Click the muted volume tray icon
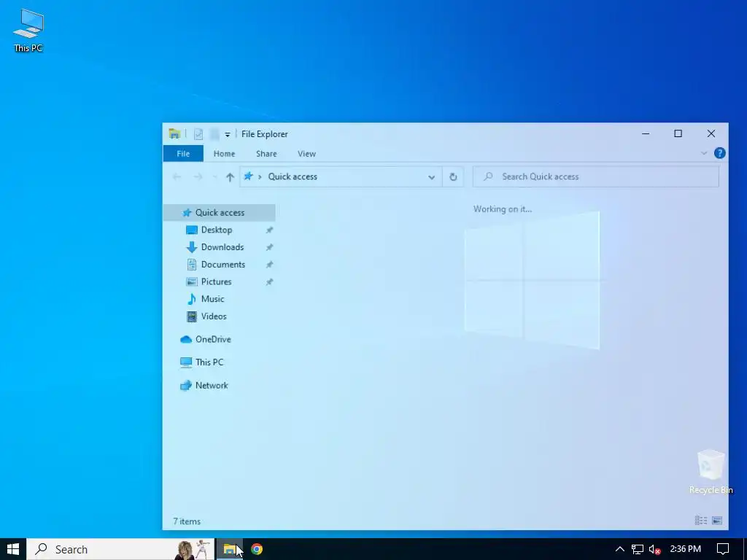This screenshot has width=747, height=560. tap(654, 550)
